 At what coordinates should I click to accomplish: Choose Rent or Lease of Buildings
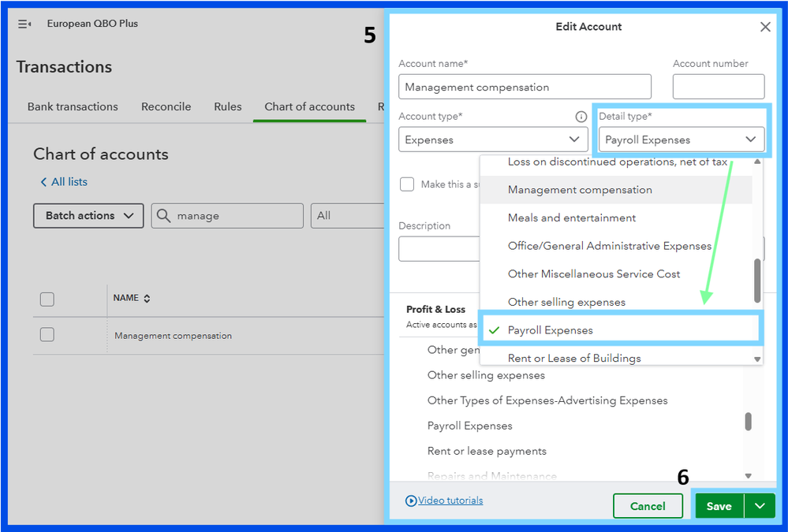(616, 358)
